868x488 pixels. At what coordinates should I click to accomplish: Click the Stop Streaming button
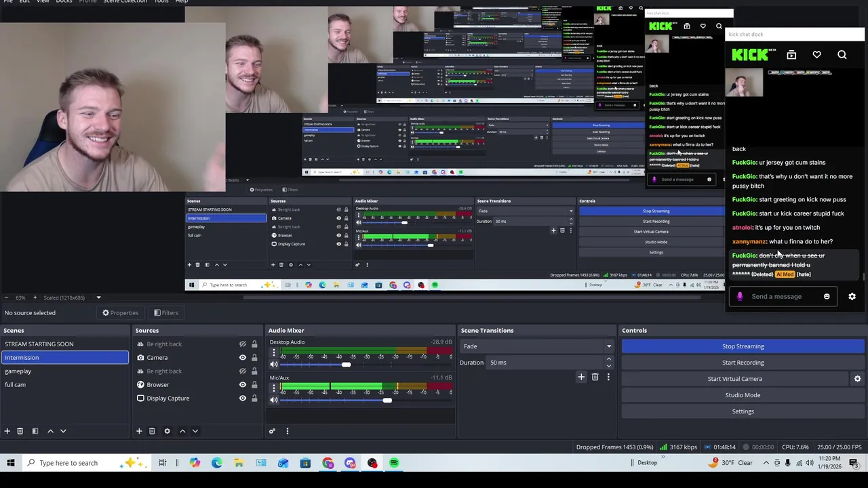[743, 346]
